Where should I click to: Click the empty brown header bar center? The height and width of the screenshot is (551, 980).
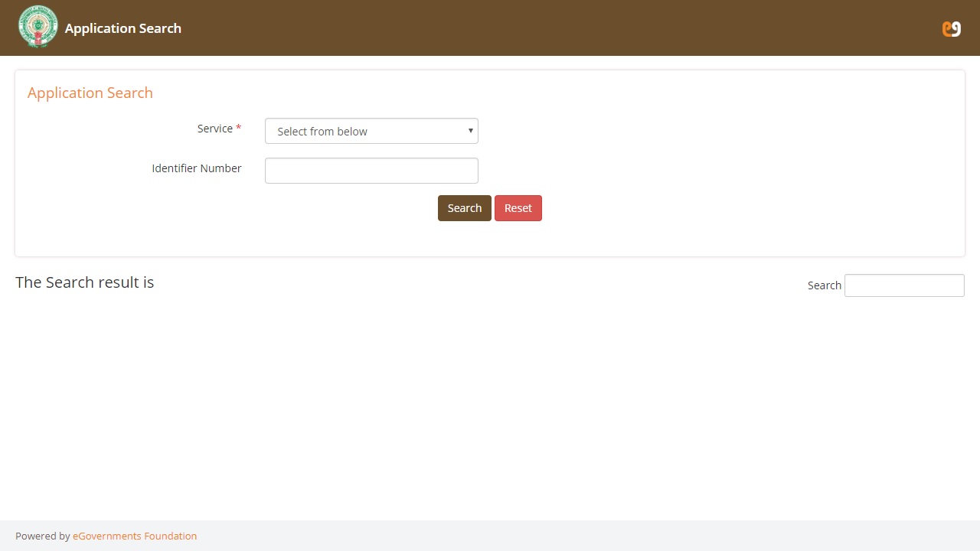[536, 28]
